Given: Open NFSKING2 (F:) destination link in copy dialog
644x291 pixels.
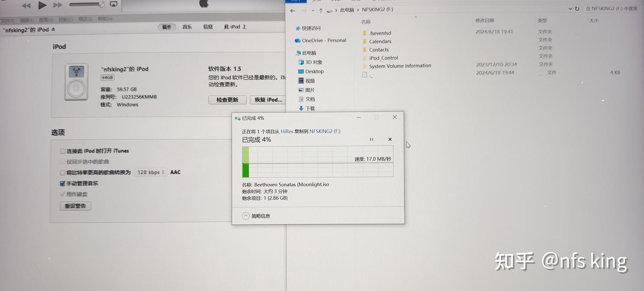Looking at the screenshot, I should (325, 132).
